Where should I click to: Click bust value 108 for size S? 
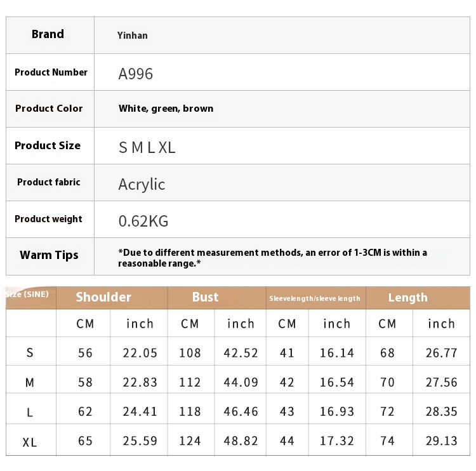coord(190,353)
